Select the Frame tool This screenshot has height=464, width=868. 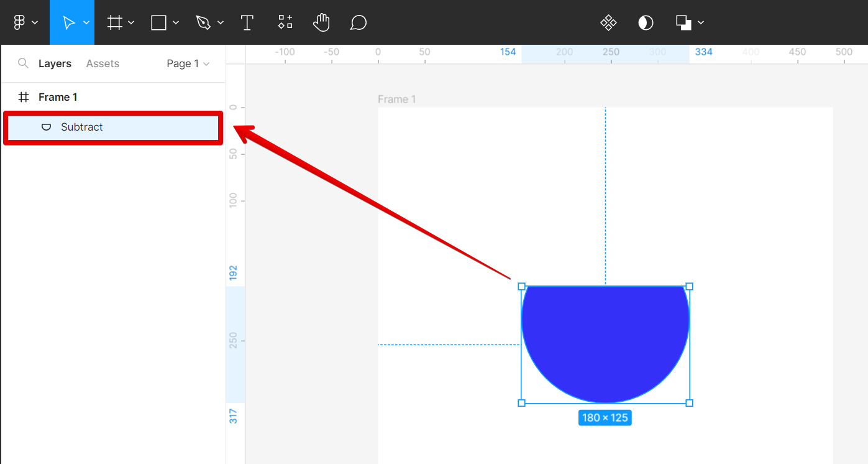[114, 23]
